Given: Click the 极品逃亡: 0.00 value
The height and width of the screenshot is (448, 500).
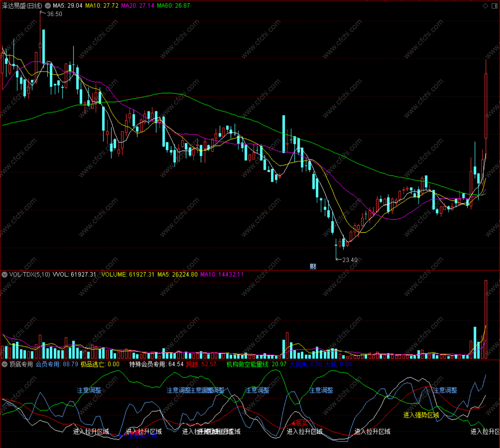Looking at the screenshot, I should (x=100, y=364).
